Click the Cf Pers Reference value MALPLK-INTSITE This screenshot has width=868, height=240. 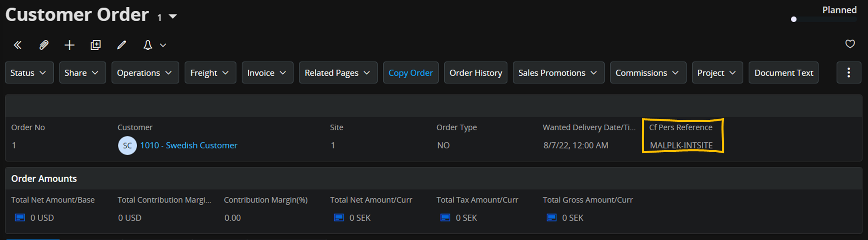[681, 145]
